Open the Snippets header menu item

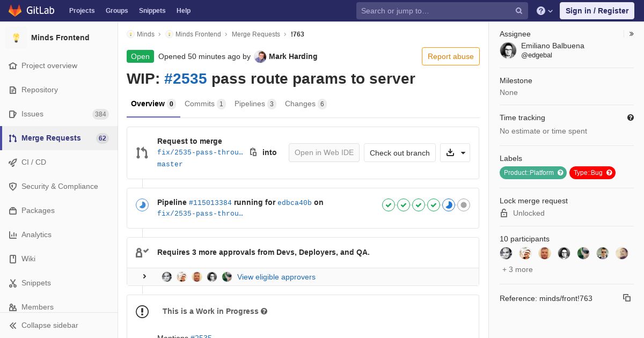pyautogui.click(x=152, y=11)
